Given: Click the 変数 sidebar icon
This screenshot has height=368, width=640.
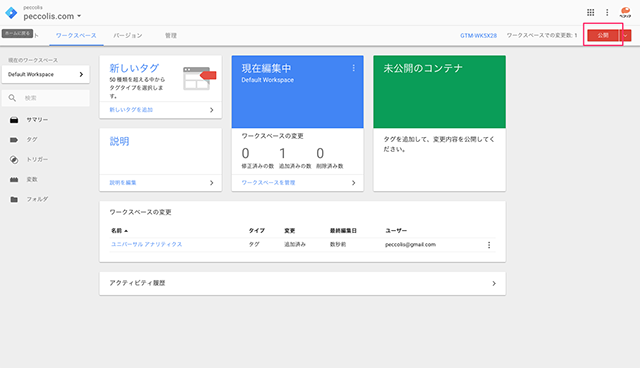Looking at the screenshot, I should click(x=14, y=180).
